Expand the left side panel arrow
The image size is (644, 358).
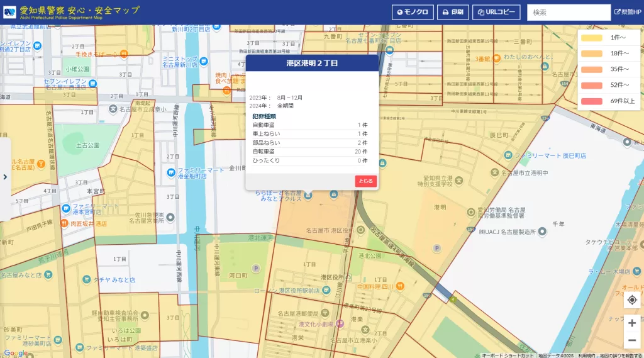click(x=5, y=177)
